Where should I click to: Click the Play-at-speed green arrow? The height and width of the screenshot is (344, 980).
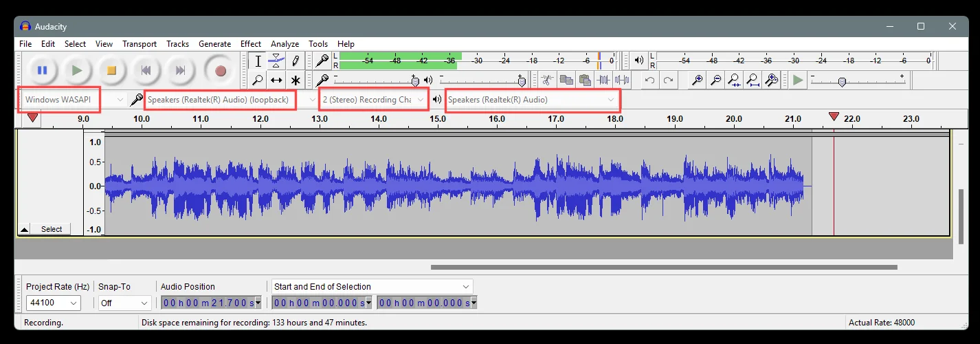797,80
